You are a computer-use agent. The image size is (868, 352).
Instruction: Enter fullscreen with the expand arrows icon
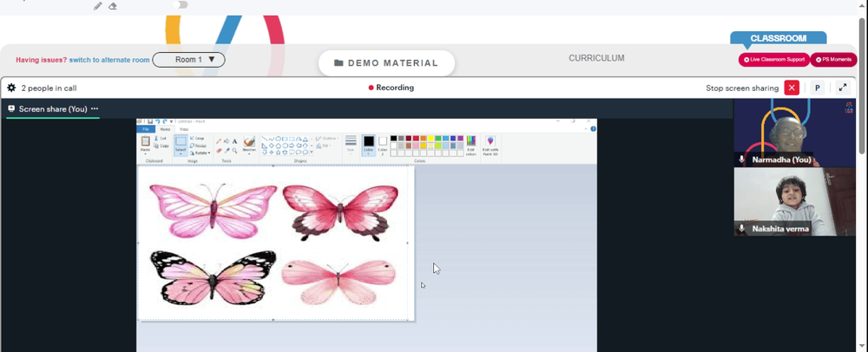click(843, 88)
